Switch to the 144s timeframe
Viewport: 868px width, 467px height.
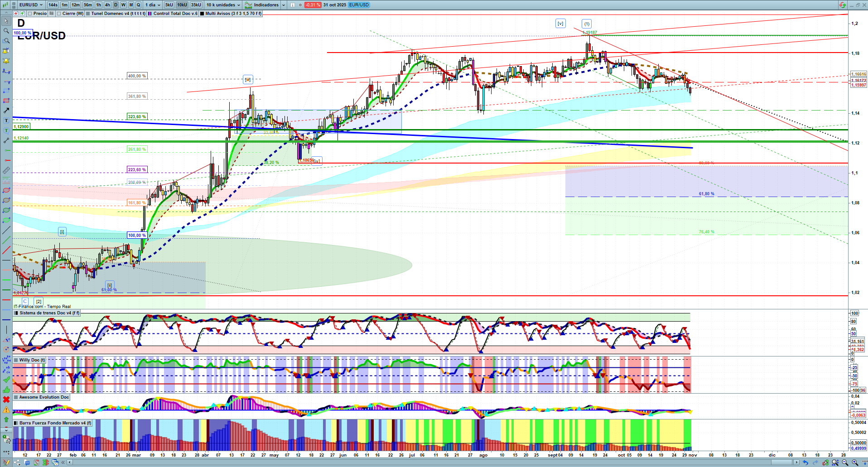(x=53, y=5)
